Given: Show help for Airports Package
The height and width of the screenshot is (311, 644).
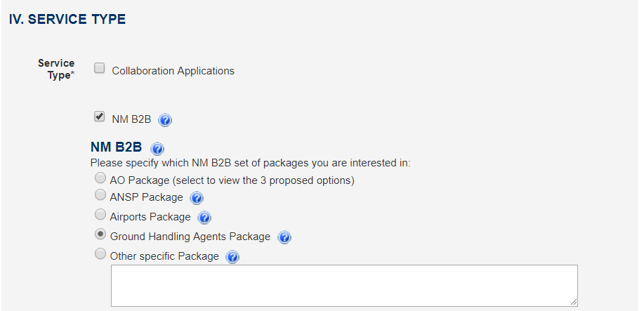Looking at the screenshot, I should point(204,218).
